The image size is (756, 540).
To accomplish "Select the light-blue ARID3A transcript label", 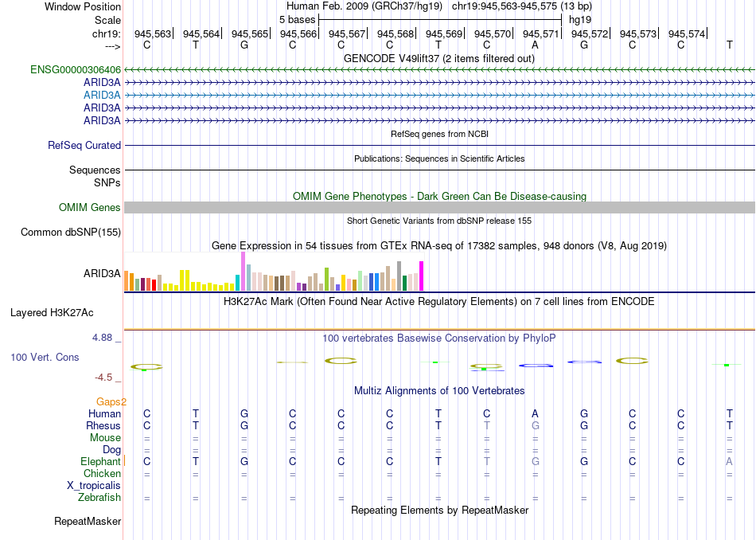I will tap(102, 95).
